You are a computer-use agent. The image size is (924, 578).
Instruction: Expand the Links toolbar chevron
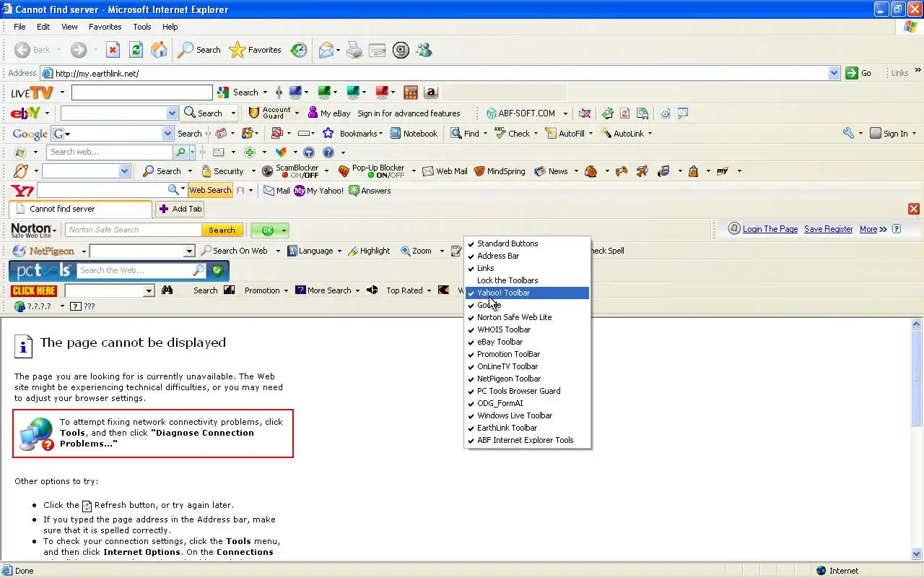[x=918, y=71]
